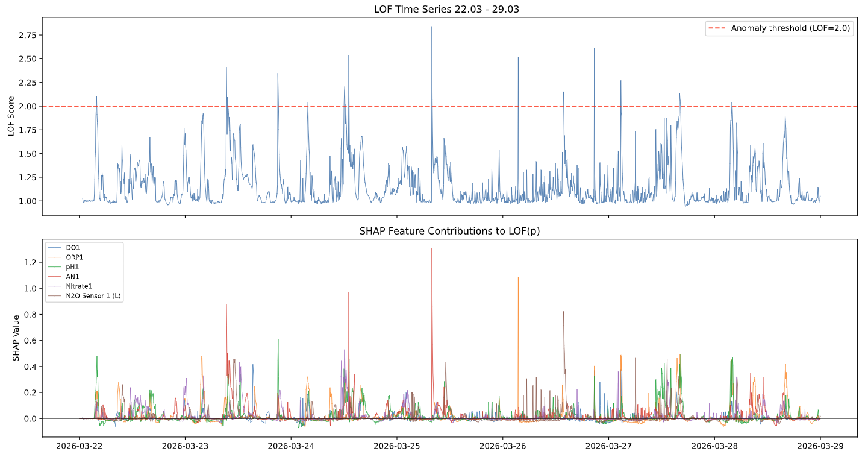Click the 0.2 tick on SHAP Value axis

[31, 392]
